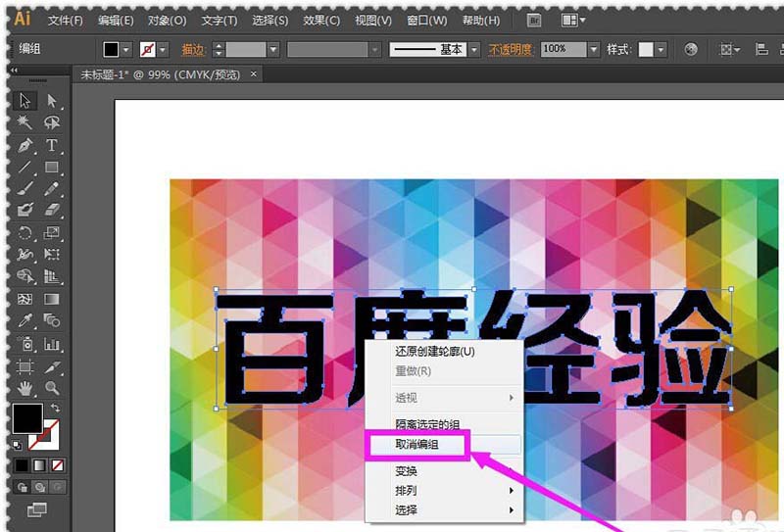Select the Perspective Grid tool
Image resolution: width=784 pixels, height=532 pixels.
pos(52,276)
